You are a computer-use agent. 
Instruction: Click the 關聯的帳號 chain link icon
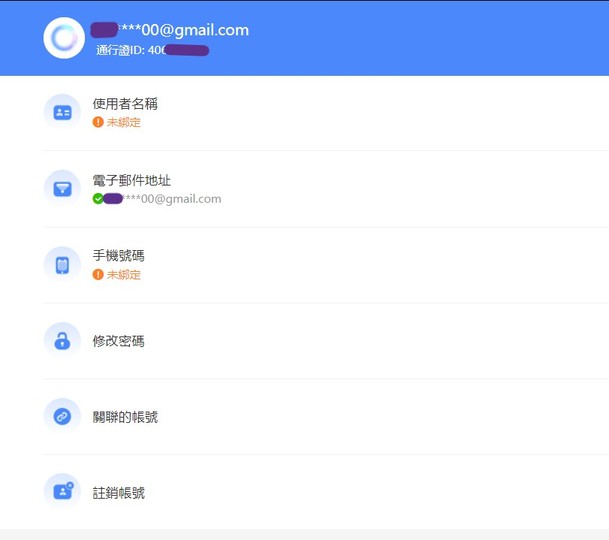tap(62, 417)
